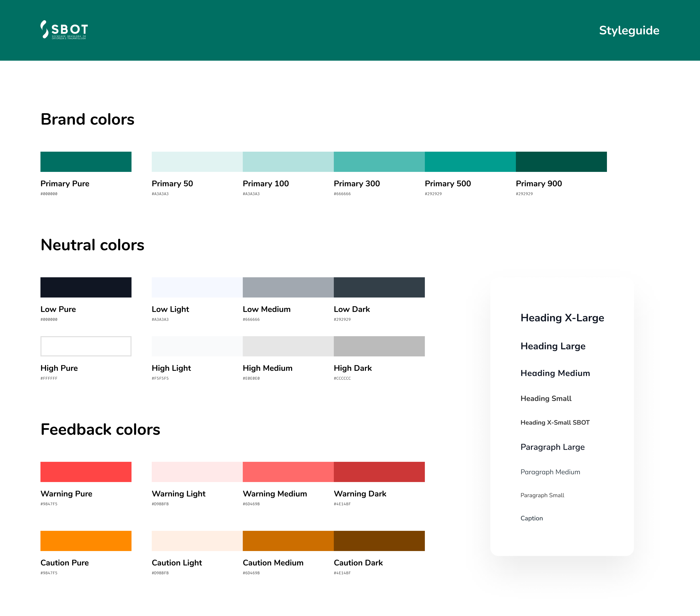Select the High Pure white swatch
Viewport: 700px width, 616px height.
point(86,346)
